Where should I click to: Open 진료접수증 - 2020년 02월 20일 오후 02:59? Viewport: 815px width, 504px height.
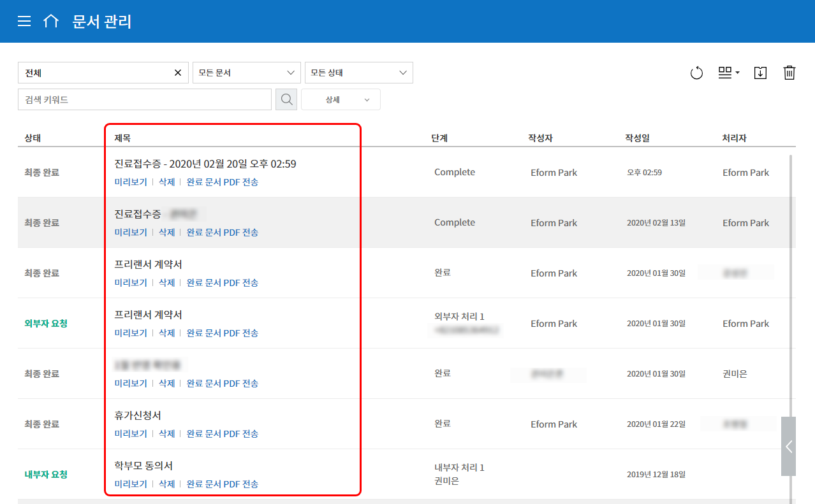tap(205, 164)
